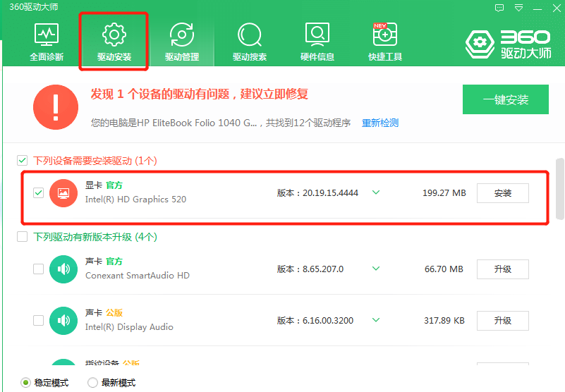565x392 pixels.
Task: Click 升级 for Intel Display Audio
Action: (x=503, y=321)
